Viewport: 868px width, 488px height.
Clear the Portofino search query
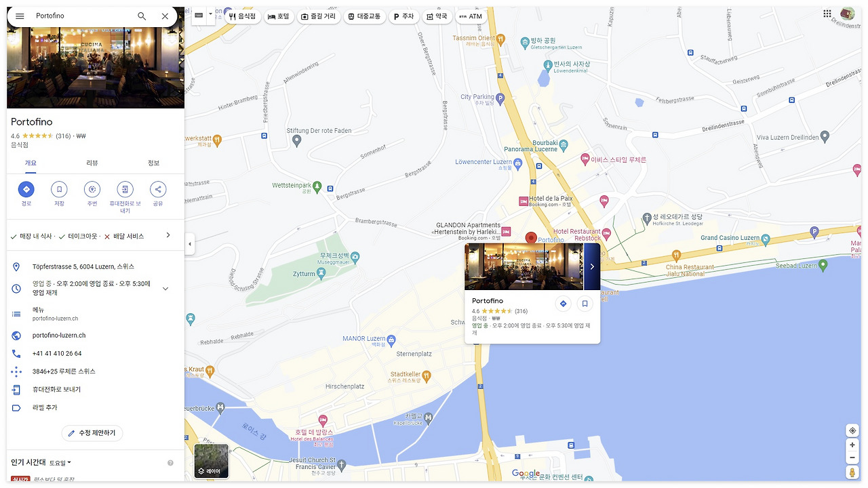pyautogui.click(x=165, y=16)
